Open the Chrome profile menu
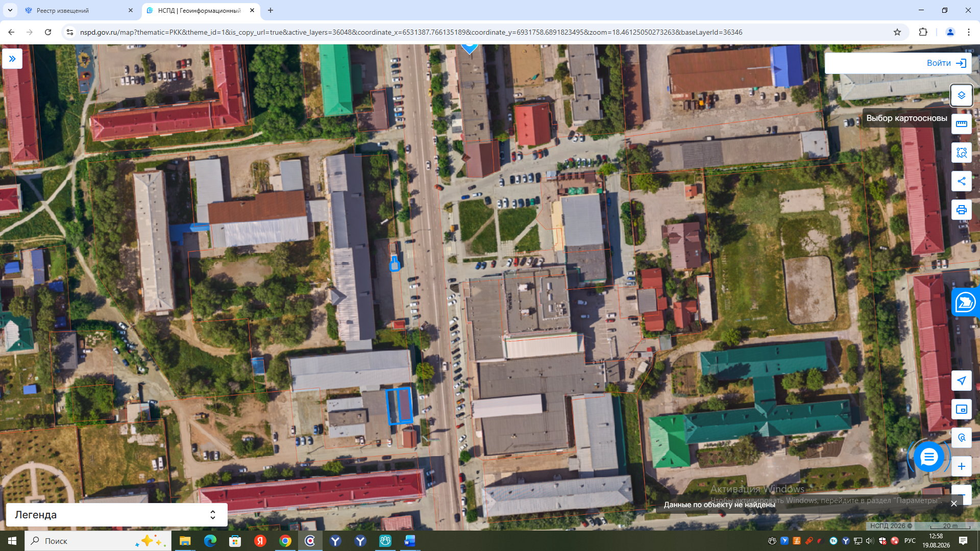This screenshot has height=551, width=980. (x=950, y=32)
